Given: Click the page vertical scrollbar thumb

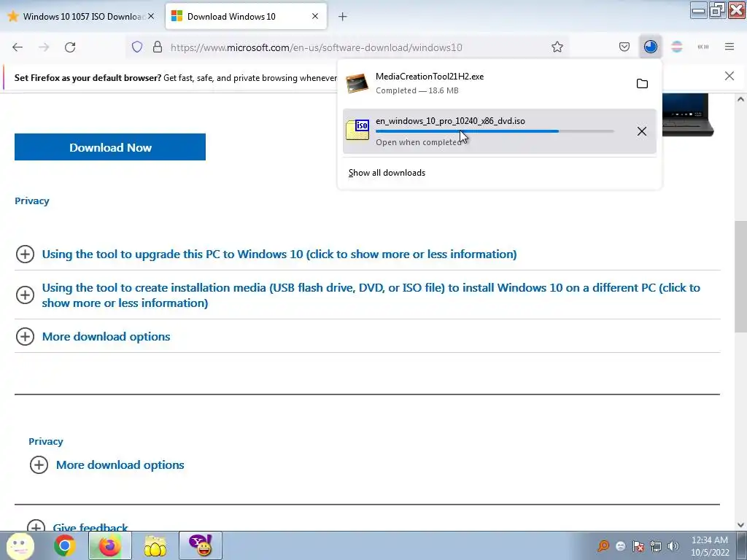Looking at the screenshot, I should pyautogui.click(x=740, y=276).
